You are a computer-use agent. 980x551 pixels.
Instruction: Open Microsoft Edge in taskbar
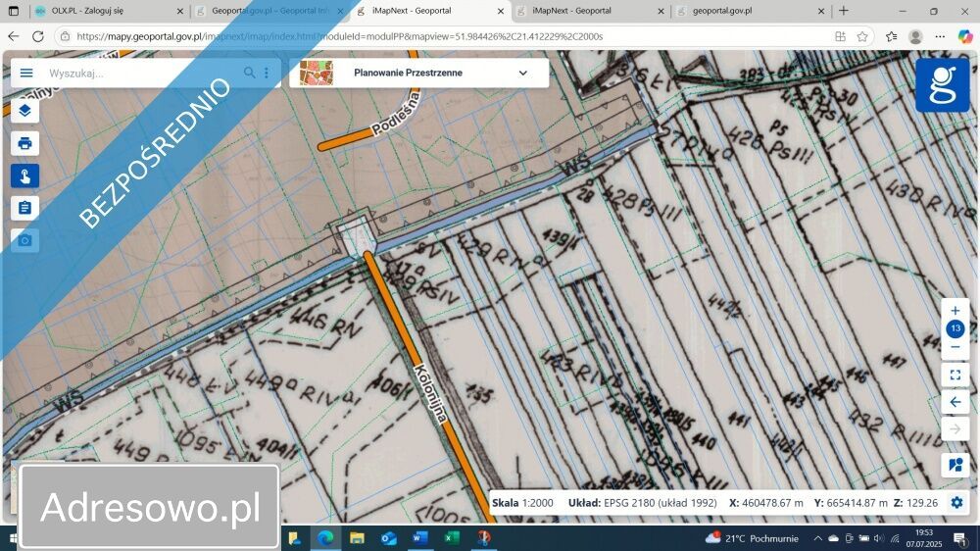325,538
